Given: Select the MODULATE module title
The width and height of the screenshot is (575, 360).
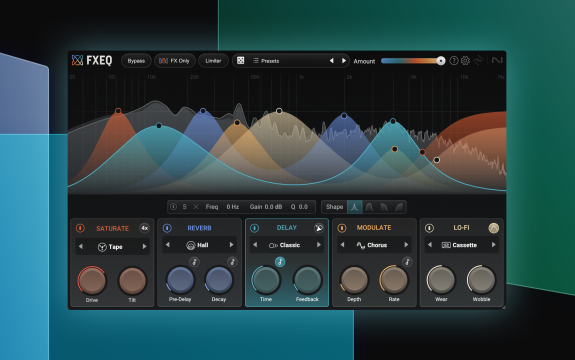Looking at the screenshot, I should click(374, 228).
